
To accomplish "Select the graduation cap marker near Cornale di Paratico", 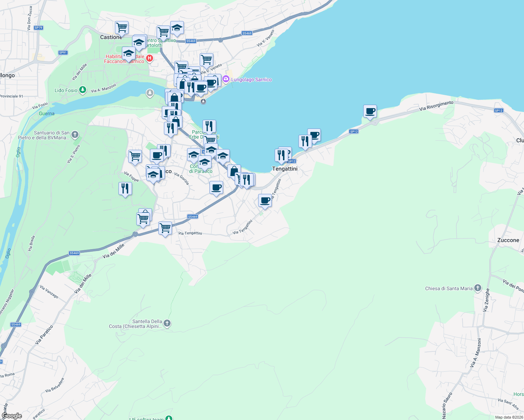I will click(204, 162).
